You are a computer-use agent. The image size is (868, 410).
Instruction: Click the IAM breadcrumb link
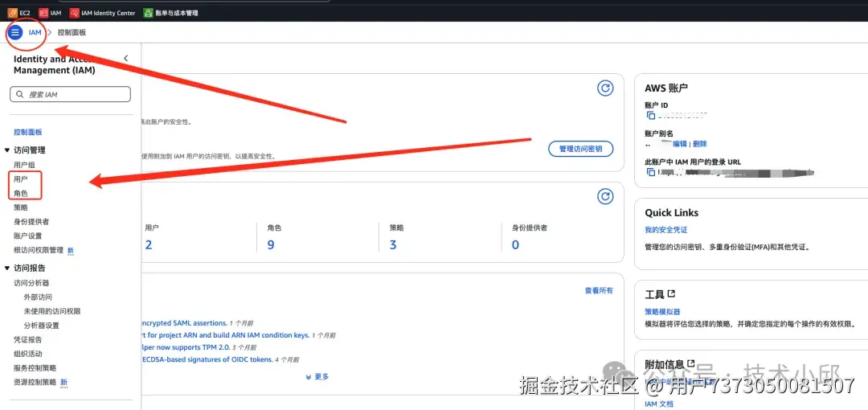[35, 32]
